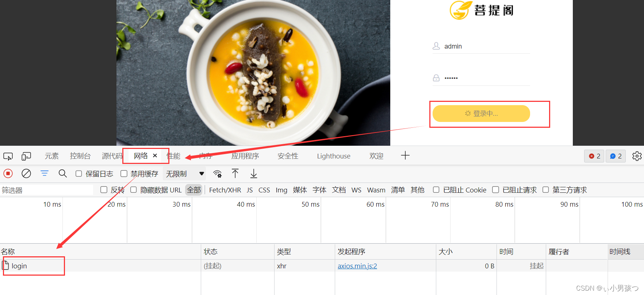Sort by 状态 Status column header
The height and width of the screenshot is (295, 644).
(238, 252)
